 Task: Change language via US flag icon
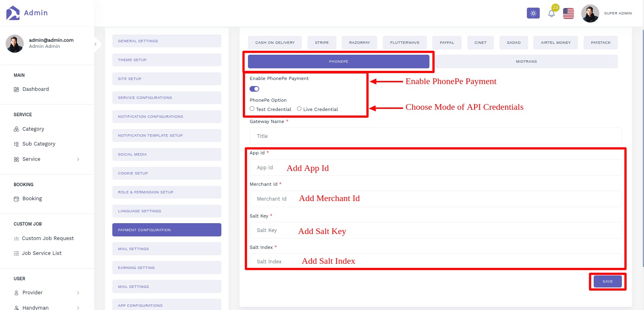pyautogui.click(x=568, y=13)
